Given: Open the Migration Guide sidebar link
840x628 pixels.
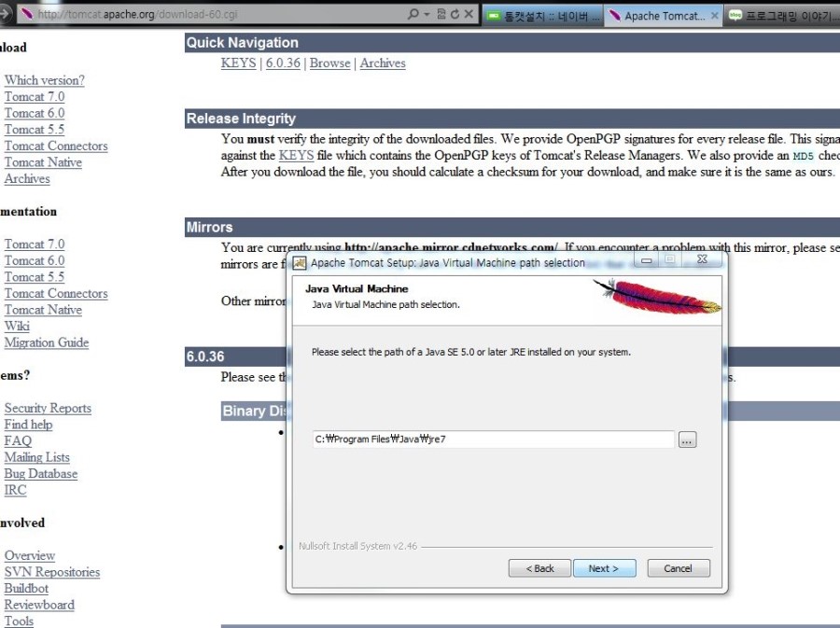Looking at the screenshot, I should [x=47, y=342].
